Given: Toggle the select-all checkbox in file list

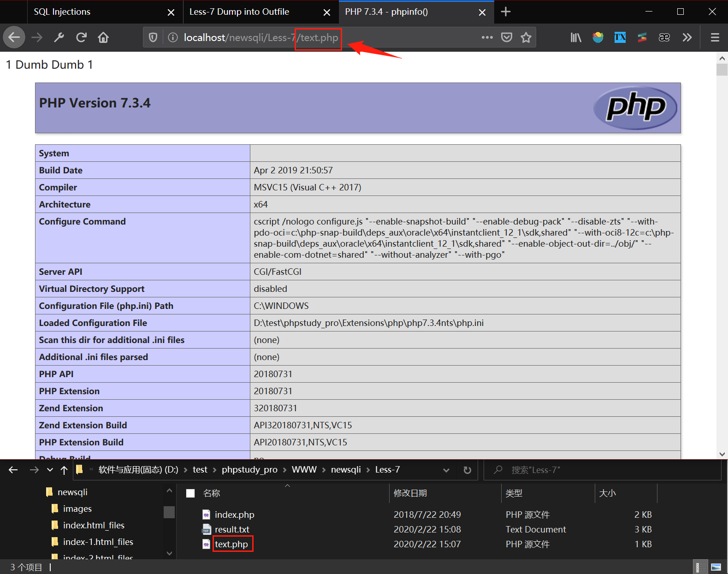Looking at the screenshot, I should tap(190, 493).
